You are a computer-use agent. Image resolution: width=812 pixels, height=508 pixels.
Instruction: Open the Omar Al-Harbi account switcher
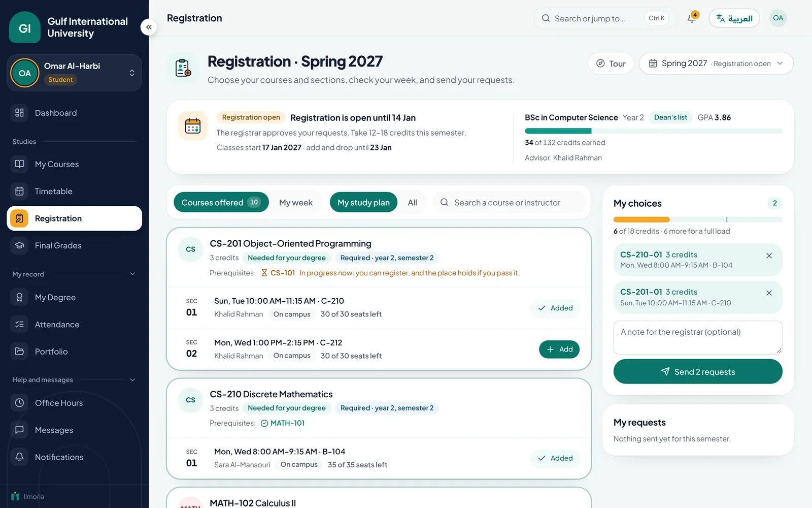point(74,73)
